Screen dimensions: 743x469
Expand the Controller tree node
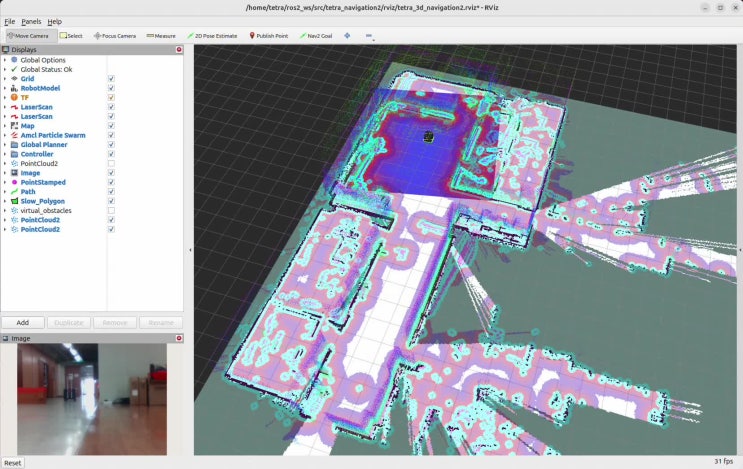5,154
